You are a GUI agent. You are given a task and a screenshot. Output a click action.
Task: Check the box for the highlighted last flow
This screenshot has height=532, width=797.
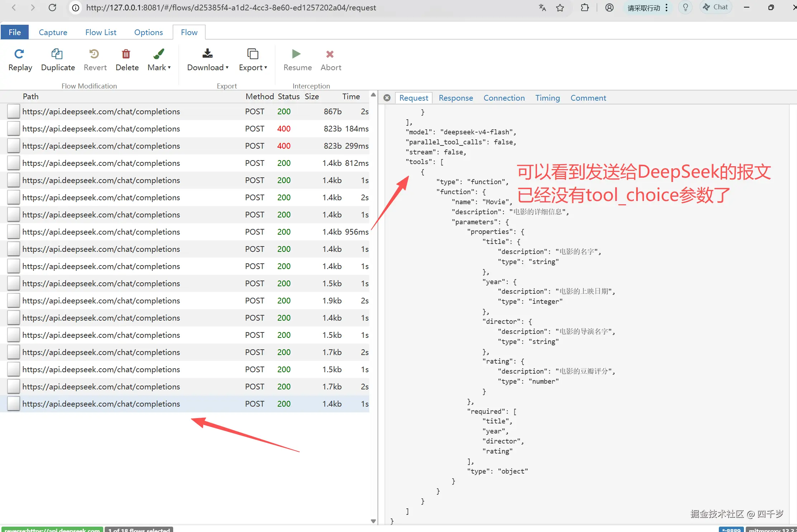point(14,404)
